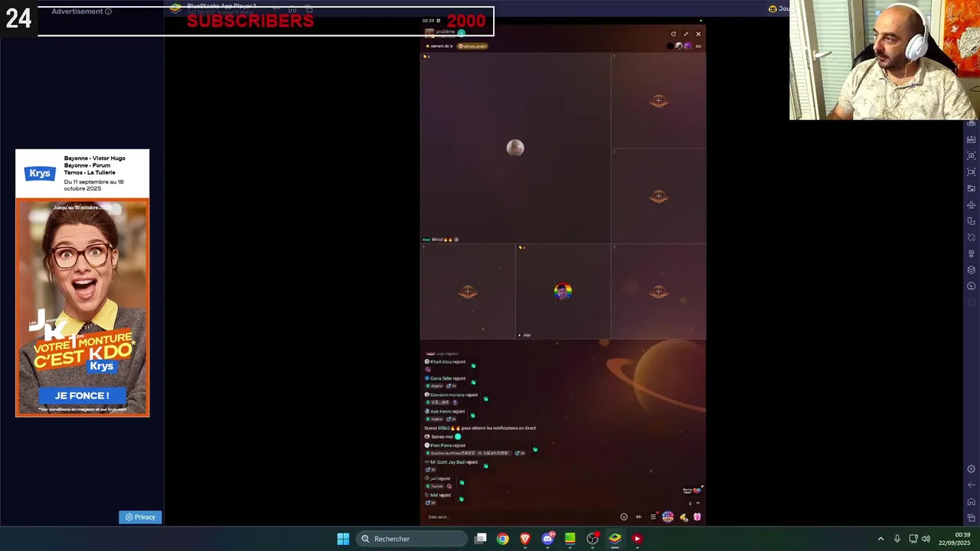Wave at Gana Sider with the hand icon
The image size is (980, 551).
(x=473, y=382)
